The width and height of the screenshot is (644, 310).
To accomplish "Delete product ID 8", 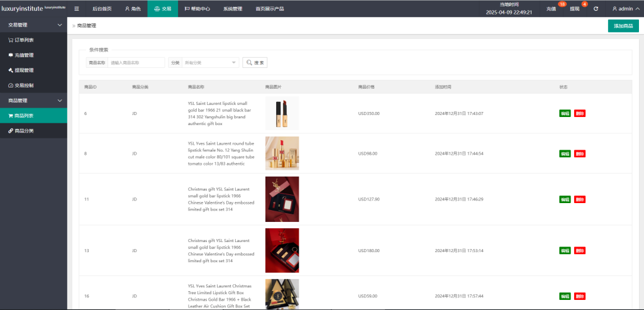I will (579, 153).
